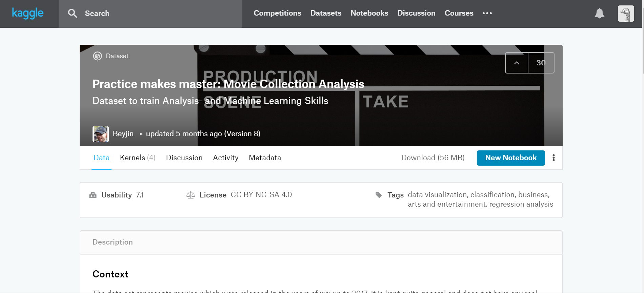
Task: Click the Dataset cube icon
Action: coord(97,56)
